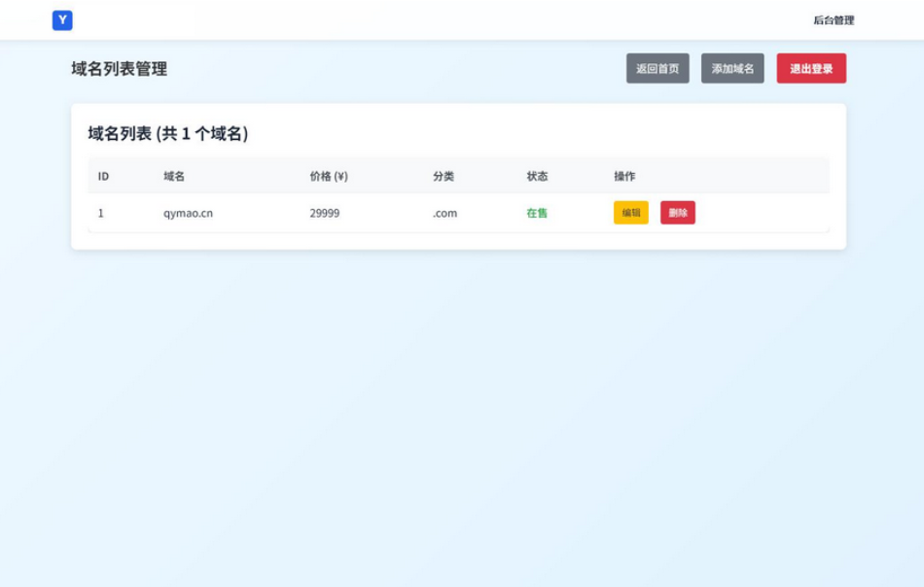Click the yellow 编辑 button for qymao.cn
The image size is (924, 587).
[x=630, y=213]
